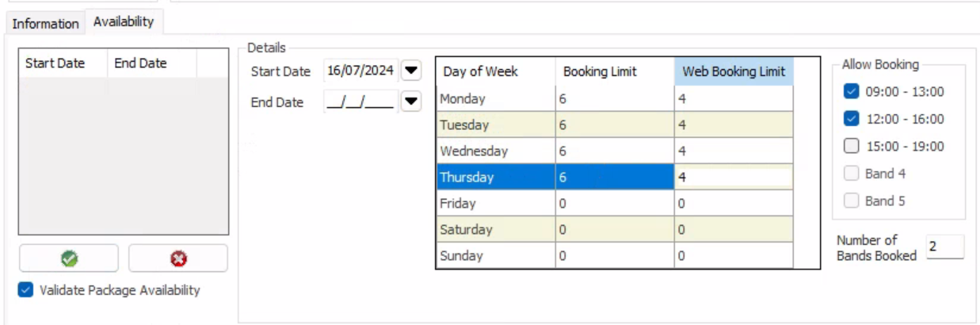Click Sunday's Web Booking Limit cell
The width and height of the screenshot is (980, 325).
734,256
